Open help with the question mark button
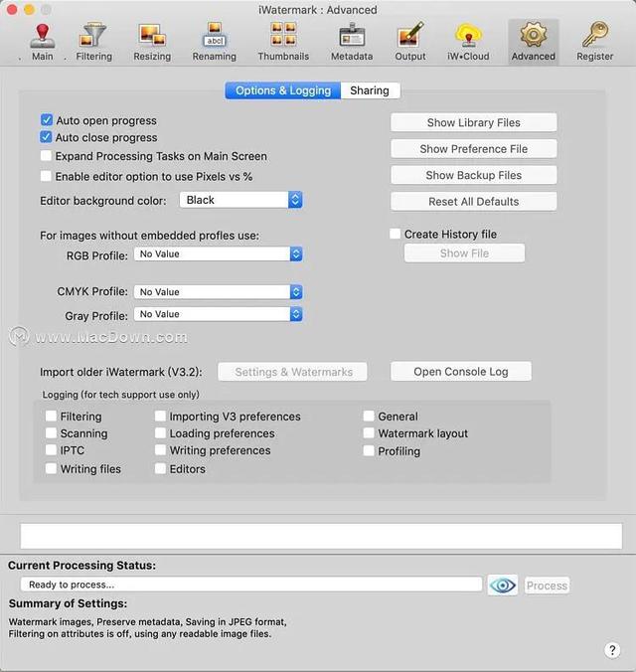This screenshot has height=672, width=636. [612, 650]
